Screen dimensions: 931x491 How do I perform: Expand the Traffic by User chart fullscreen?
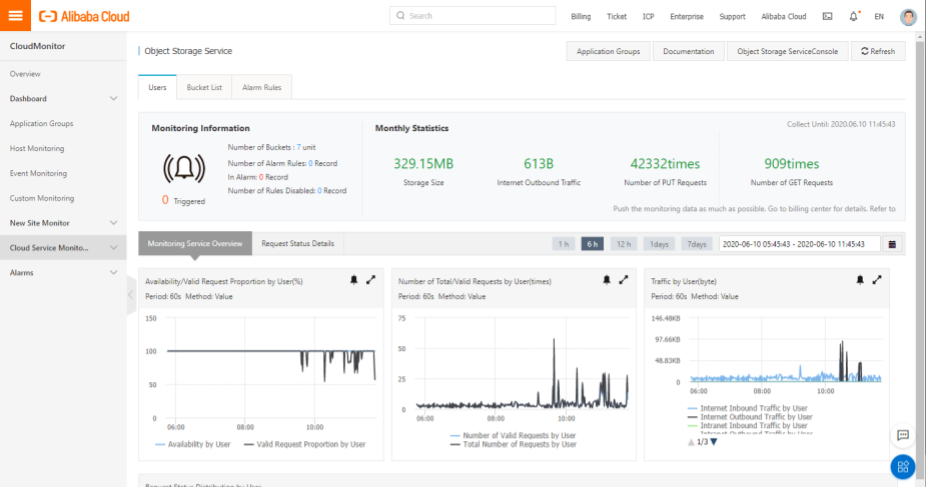point(876,280)
